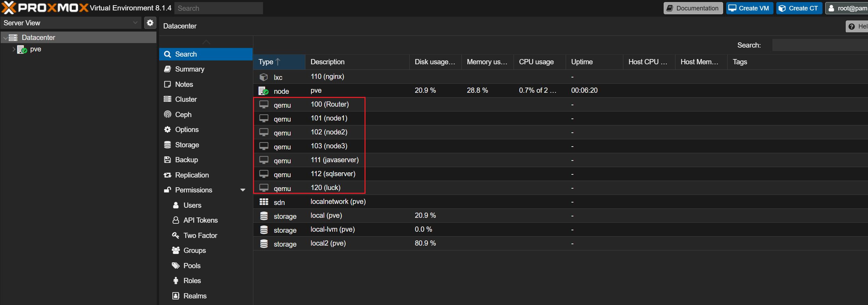
Task: Collapse the Permissions submenu arrow
Action: click(243, 190)
